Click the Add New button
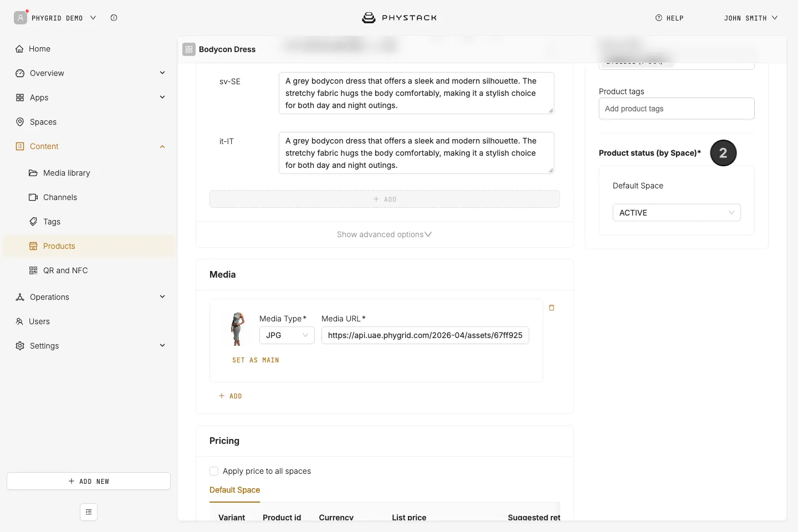 89,481
